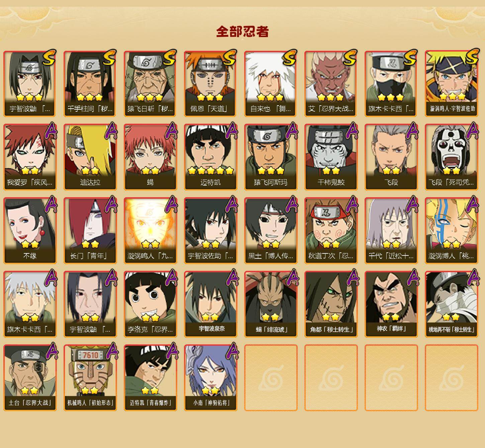Click the 迈特凯 five-star card

pos(210,157)
